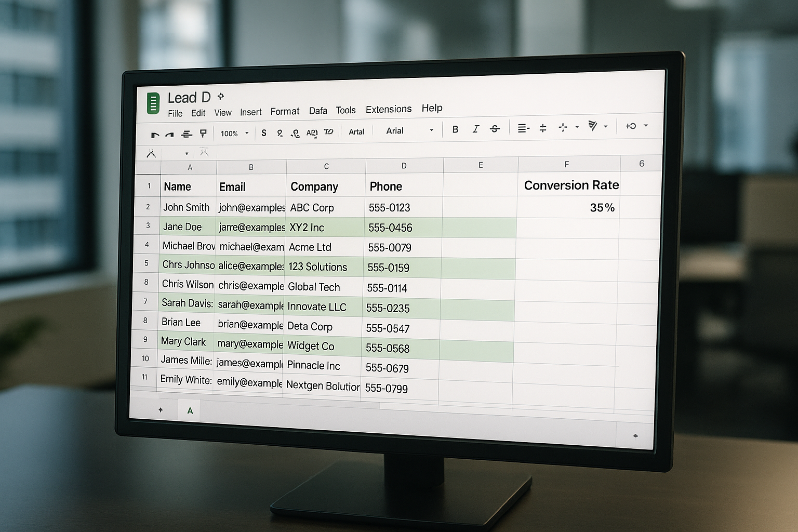
Task: Open the Format menu
Action: tap(285, 111)
